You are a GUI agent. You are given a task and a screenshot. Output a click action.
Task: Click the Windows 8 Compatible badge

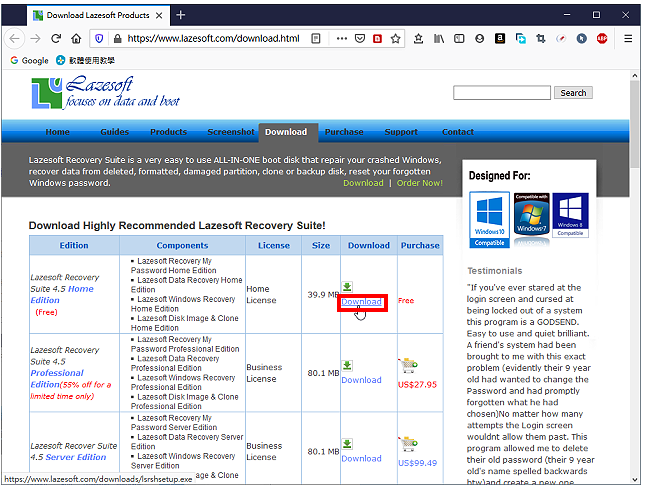[570, 215]
